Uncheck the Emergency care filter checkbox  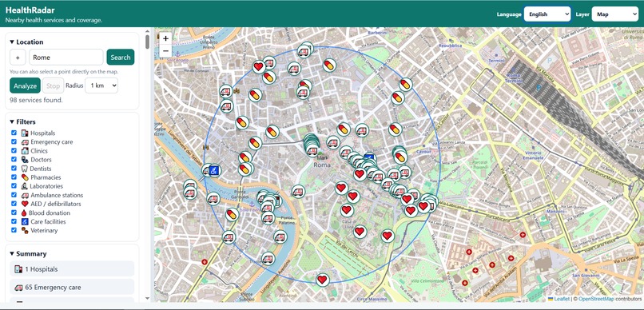(14, 141)
